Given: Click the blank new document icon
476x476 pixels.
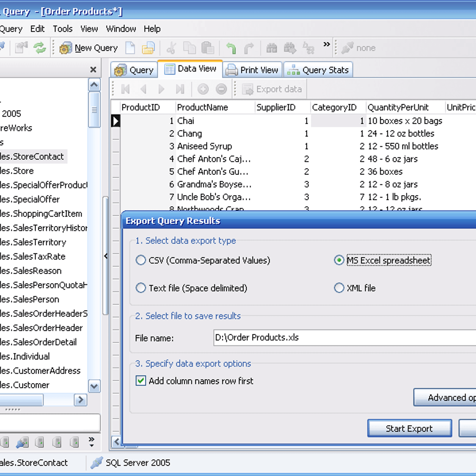Looking at the screenshot, I should point(130,48).
